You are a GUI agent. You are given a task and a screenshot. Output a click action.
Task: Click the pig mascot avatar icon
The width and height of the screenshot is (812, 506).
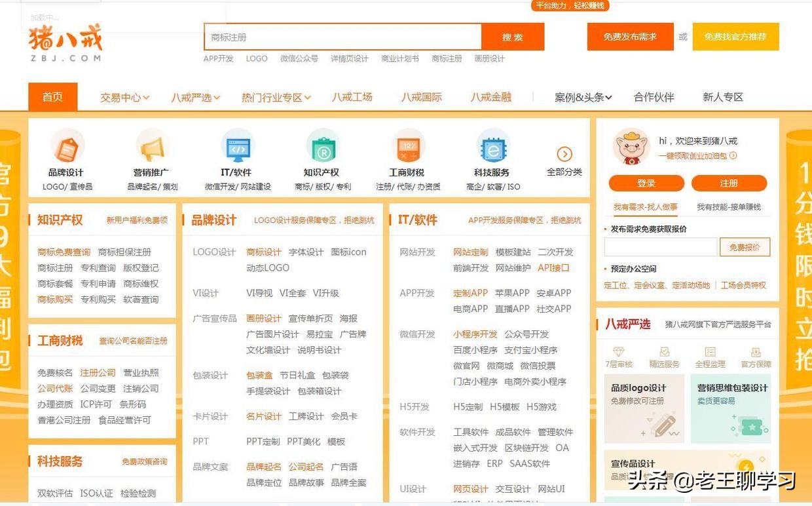pyautogui.click(x=630, y=147)
